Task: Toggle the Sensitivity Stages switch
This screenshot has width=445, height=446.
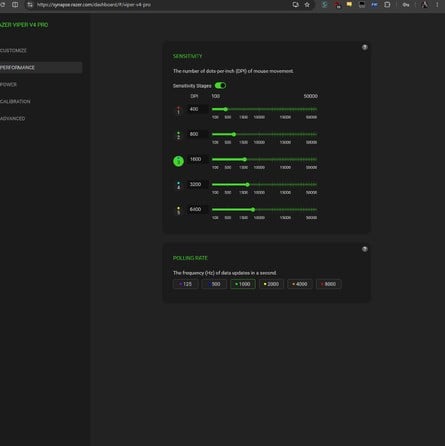Action: pos(220,86)
